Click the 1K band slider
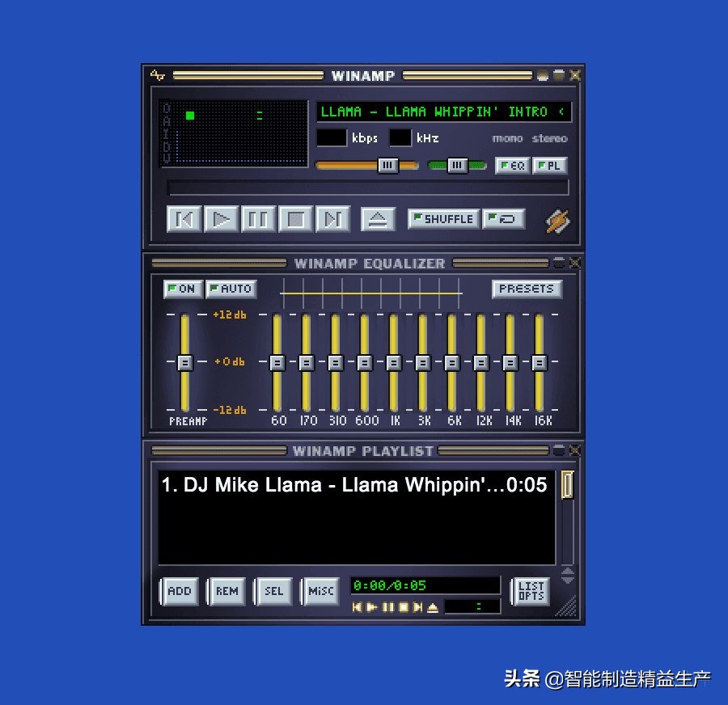Viewport: 728px width, 705px height. click(x=394, y=362)
